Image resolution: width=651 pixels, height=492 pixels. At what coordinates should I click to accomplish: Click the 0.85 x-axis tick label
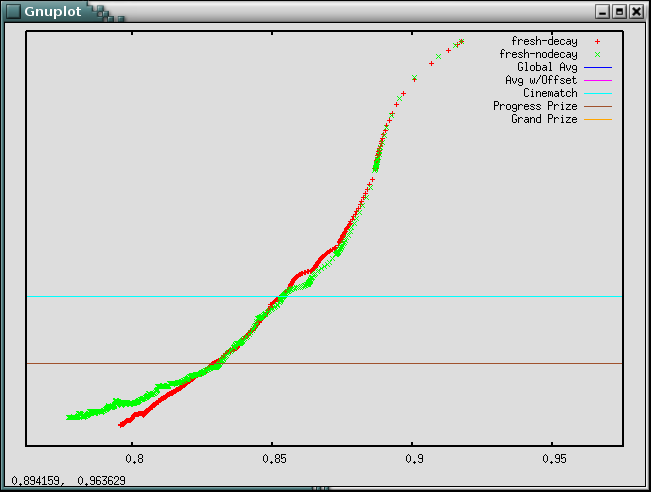(273, 459)
